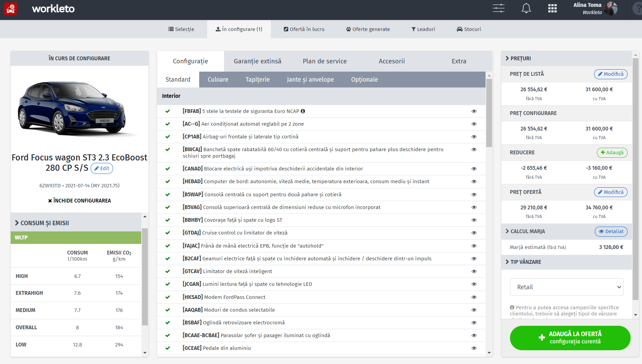Open the settings sliders icon in header

[x=498, y=8]
